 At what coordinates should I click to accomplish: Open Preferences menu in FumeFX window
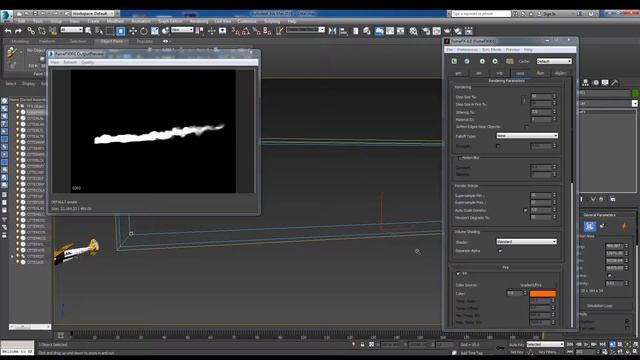tap(467, 50)
